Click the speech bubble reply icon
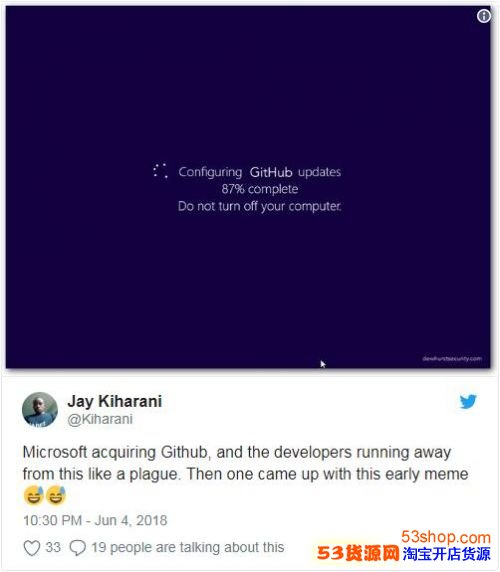 click(78, 548)
